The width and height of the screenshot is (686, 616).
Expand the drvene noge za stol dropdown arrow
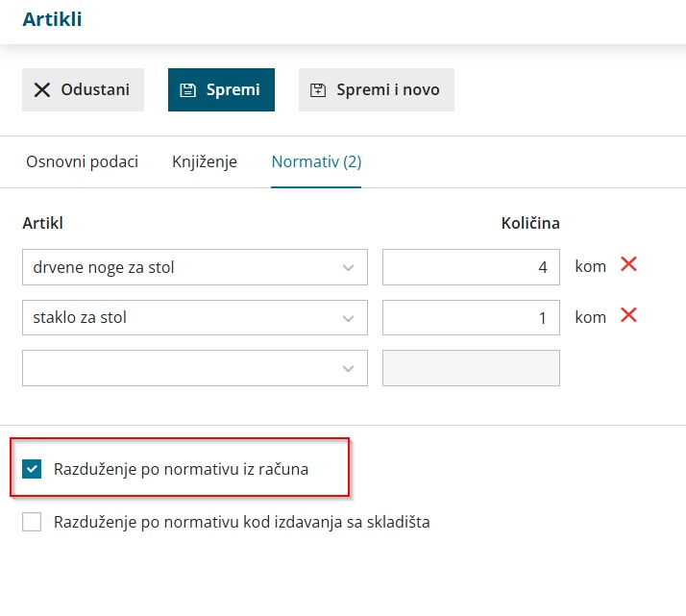point(348,268)
